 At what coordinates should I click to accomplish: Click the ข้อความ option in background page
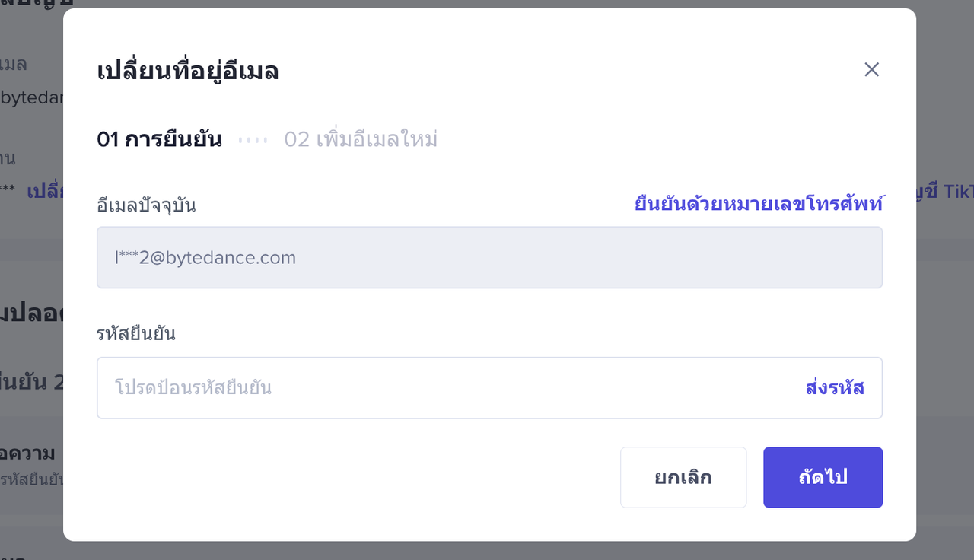tap(29, 453)
